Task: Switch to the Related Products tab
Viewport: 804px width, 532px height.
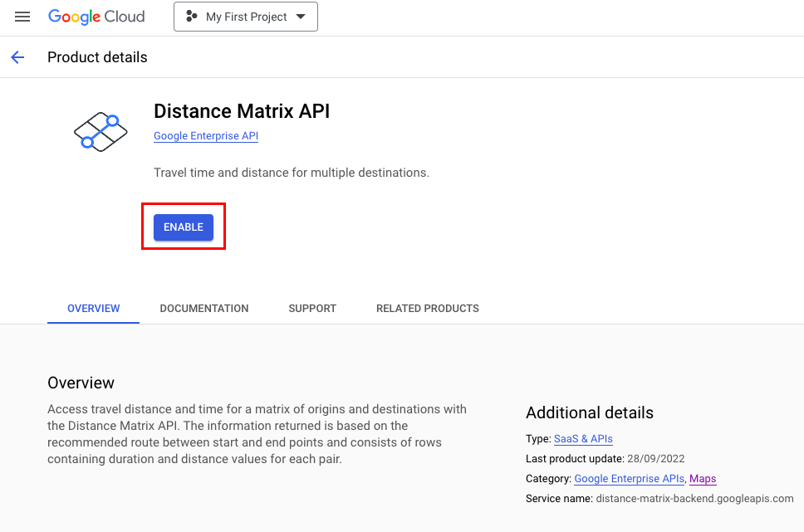Action: click(x=428, y=309)
